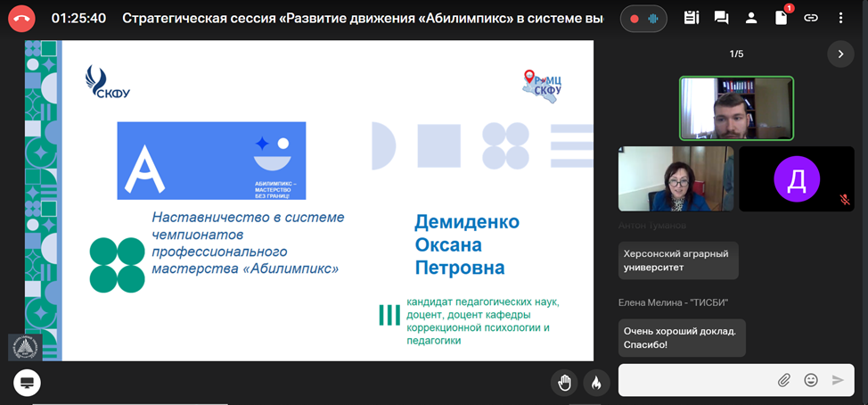
Task: Open the chat messages panel
Action: (721, 18)
